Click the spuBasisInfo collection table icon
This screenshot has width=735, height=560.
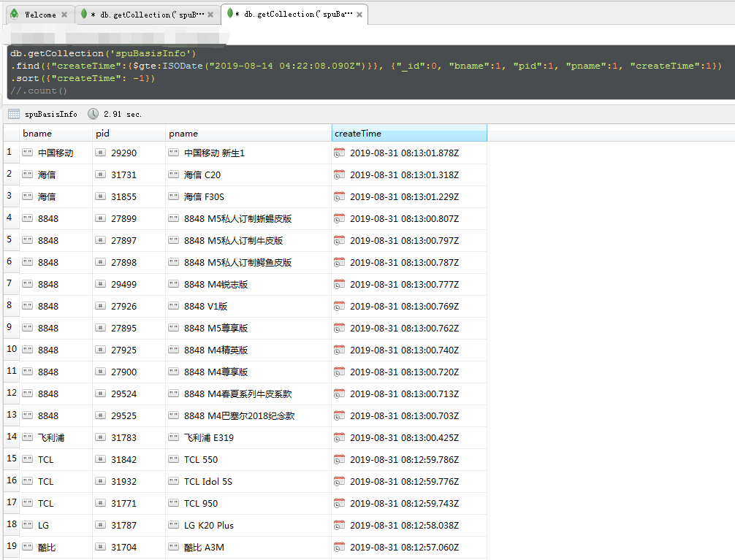(x=14, y=114)
